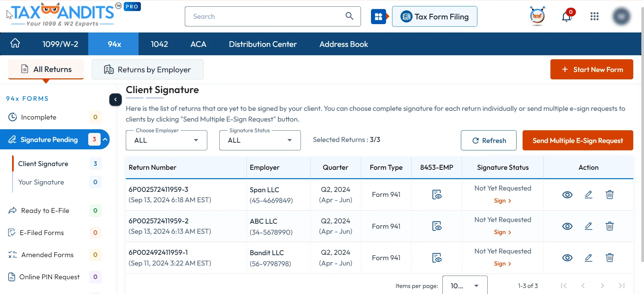Delete the Bandit LLC return

pos(609,258)
